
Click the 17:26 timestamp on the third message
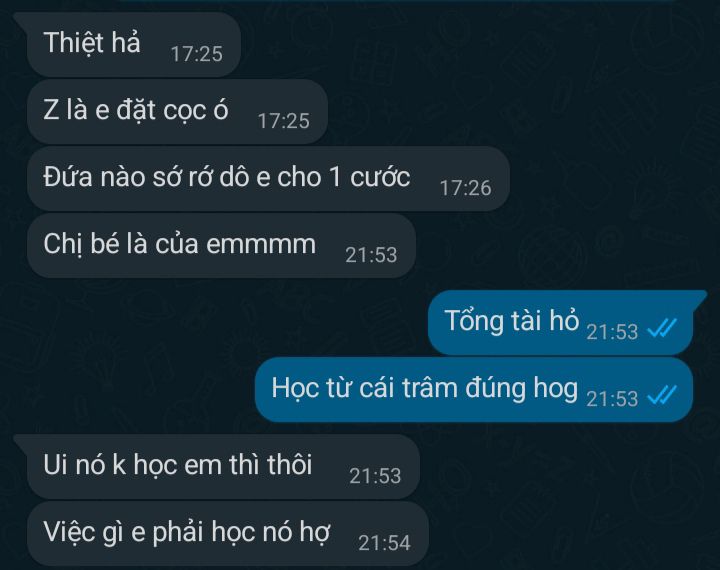466,188
